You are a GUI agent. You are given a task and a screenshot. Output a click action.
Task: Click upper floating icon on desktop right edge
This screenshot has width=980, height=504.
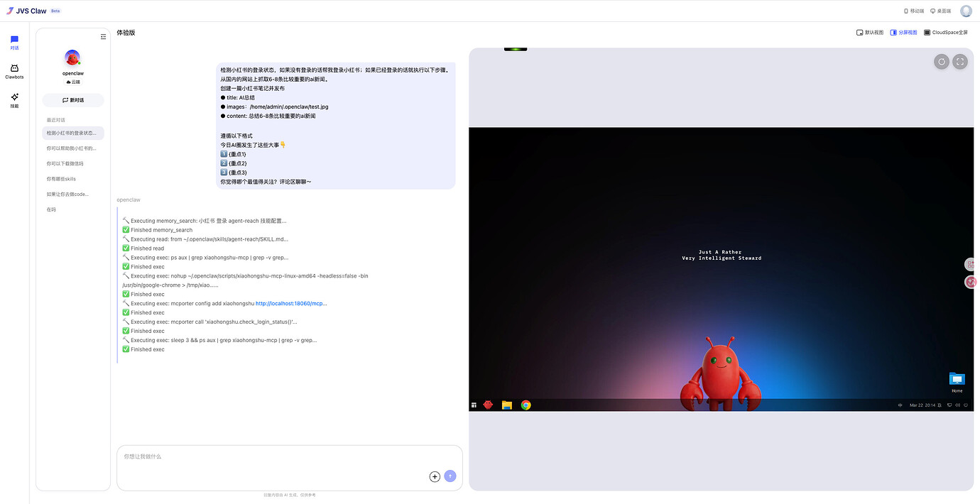pyautogui.click(x=971, y=264)
